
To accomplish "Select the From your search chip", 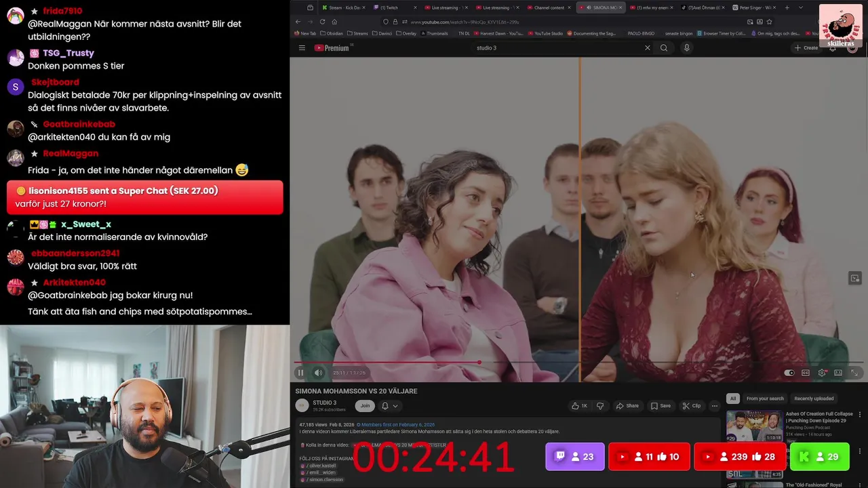I will click(x=765, y=399).
